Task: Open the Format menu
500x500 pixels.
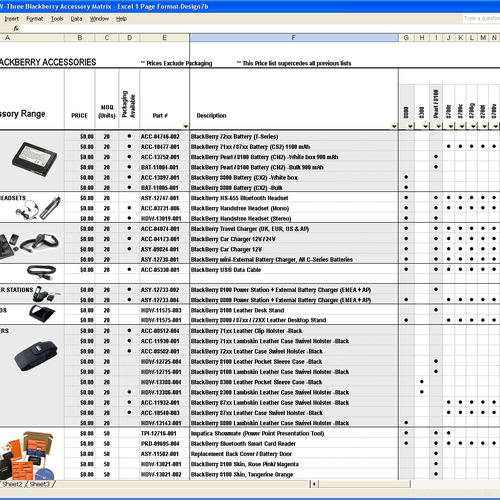Action: point(35,19)
